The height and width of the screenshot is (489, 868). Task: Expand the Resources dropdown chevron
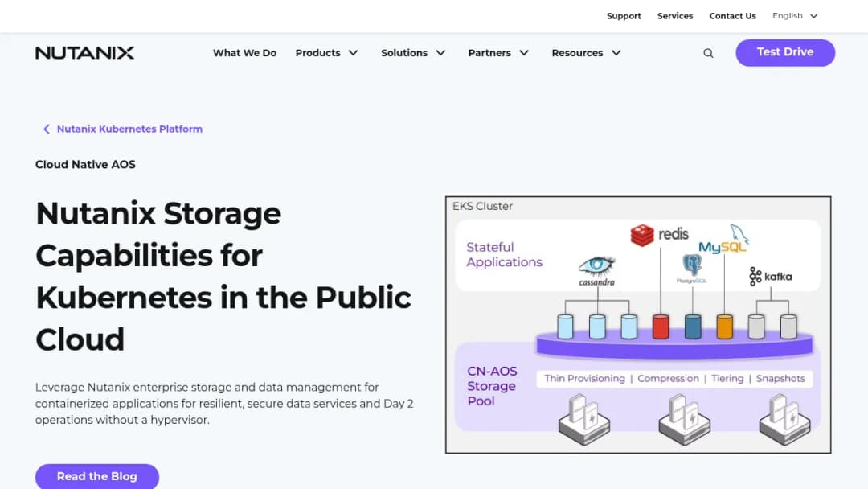click(x=616, y=53)
